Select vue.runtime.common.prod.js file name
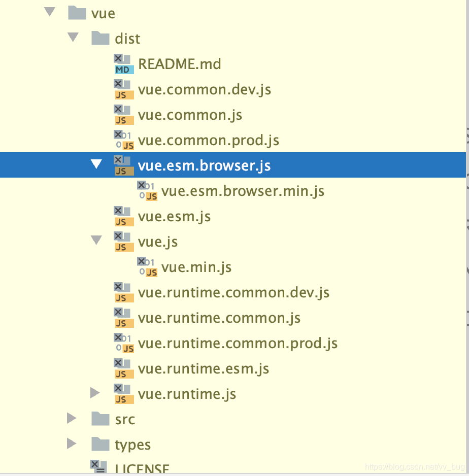469x476 pixels. point(238,344)
